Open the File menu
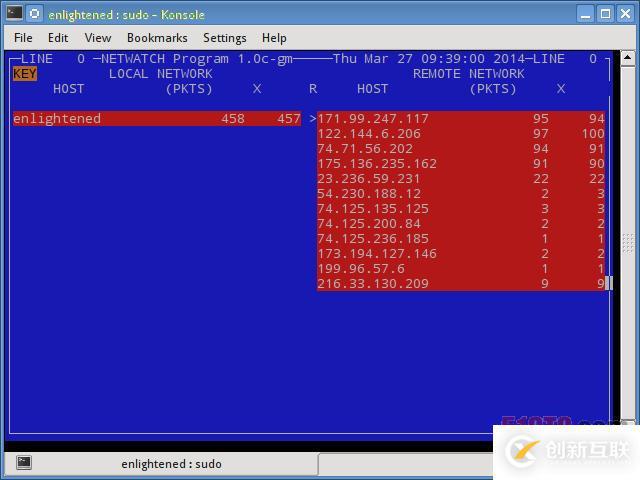640x480 pixels. (23, 38)
